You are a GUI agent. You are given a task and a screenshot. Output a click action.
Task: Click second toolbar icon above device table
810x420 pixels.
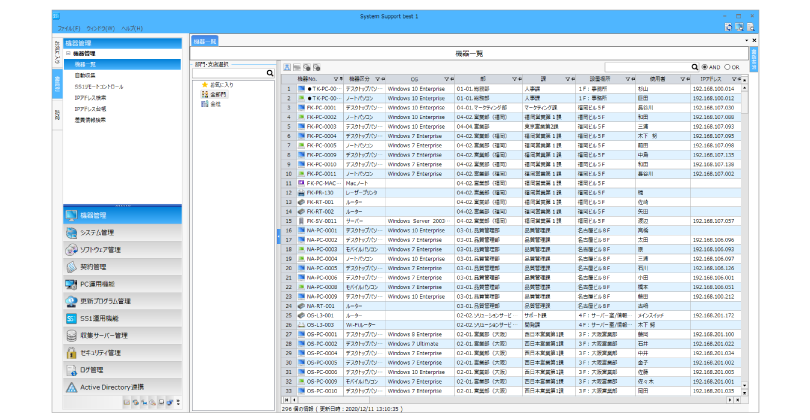point(297,67)
